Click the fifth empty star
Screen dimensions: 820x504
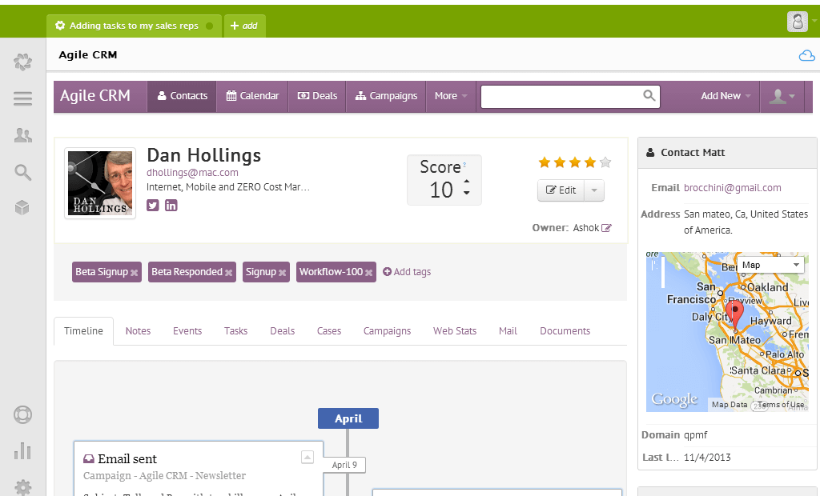pos(605,162)
